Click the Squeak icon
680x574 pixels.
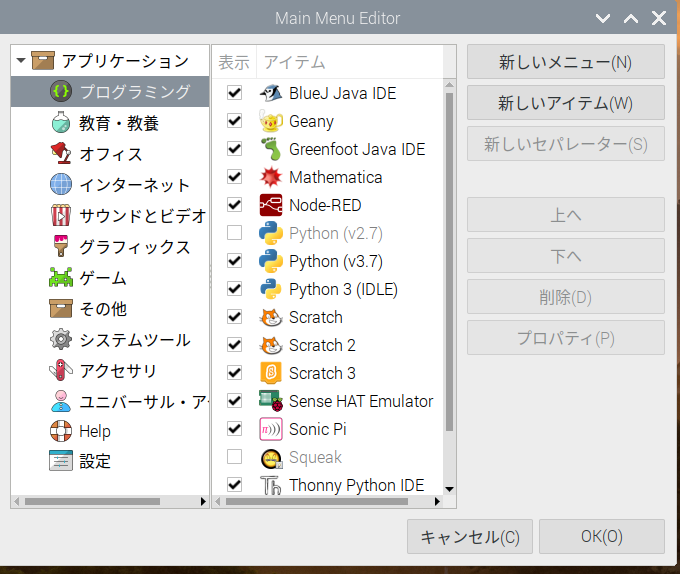coord(271,457)
